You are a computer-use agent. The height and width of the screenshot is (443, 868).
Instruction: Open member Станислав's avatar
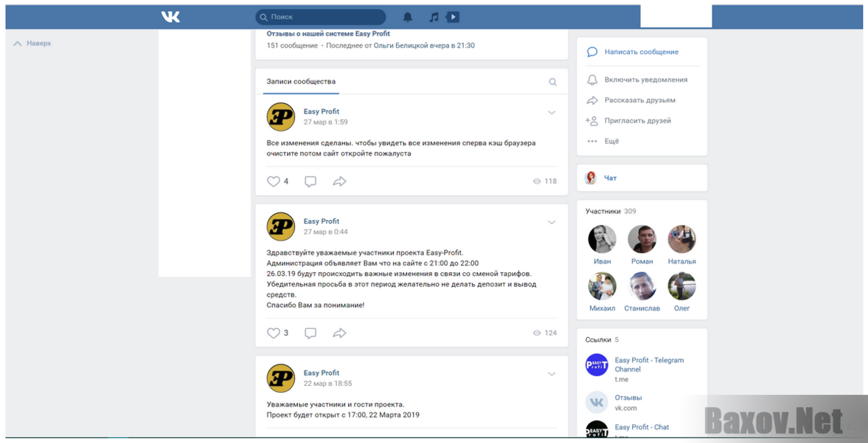[642, 286]
